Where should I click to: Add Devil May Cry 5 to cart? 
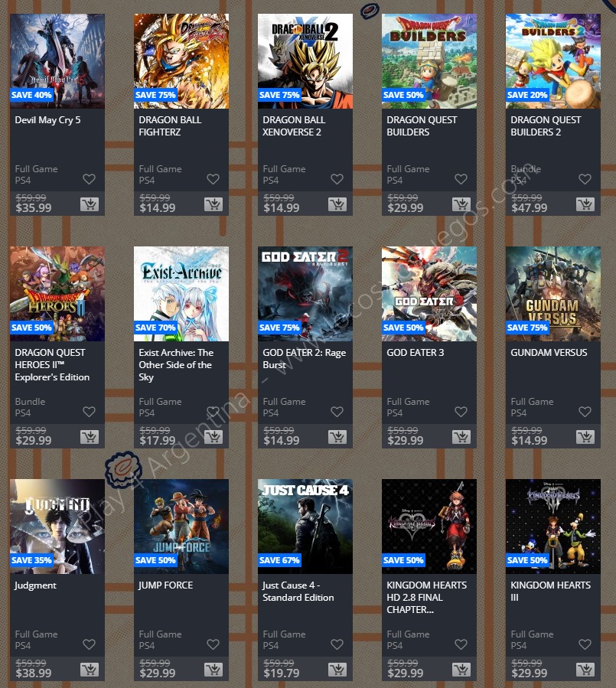[89, 204]
